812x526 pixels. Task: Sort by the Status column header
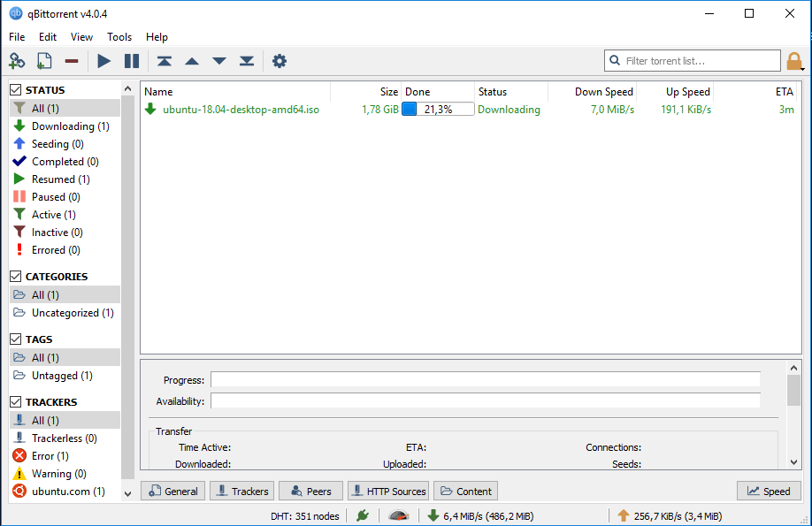click(511, 92)
